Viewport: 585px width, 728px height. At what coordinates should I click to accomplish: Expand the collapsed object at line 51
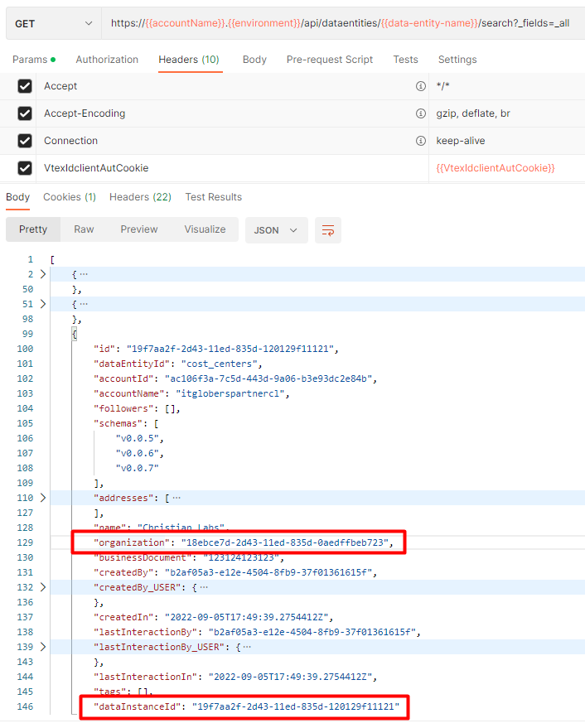tap(43, 304)
